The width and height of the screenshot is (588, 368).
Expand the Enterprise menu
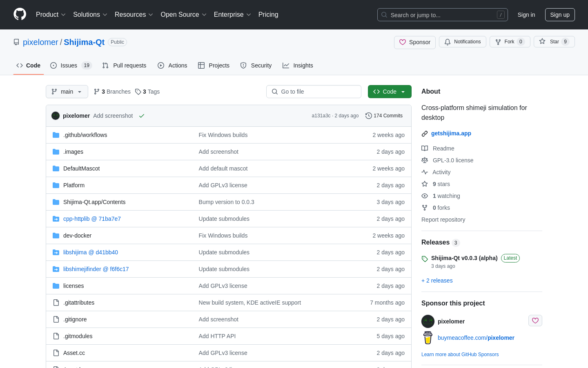pyautogui.click(x=232, y=15)
